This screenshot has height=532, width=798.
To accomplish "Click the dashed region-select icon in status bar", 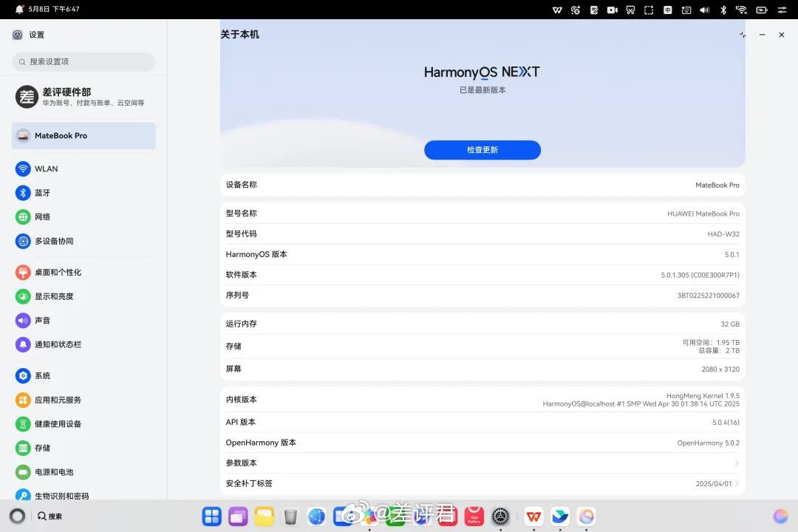I will [649, 10].
